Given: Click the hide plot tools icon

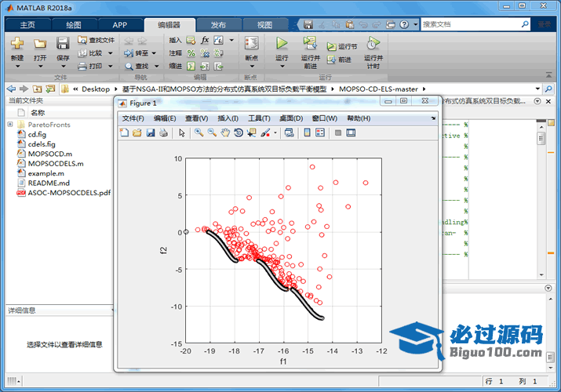Looking at the screenshot, I should point(337,133).
